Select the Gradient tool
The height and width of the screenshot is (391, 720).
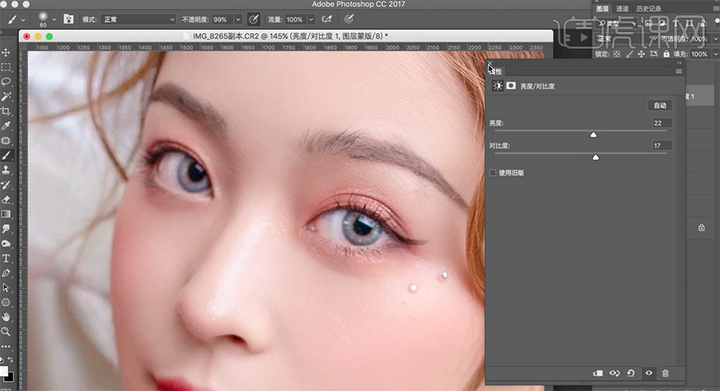(6, 214)
